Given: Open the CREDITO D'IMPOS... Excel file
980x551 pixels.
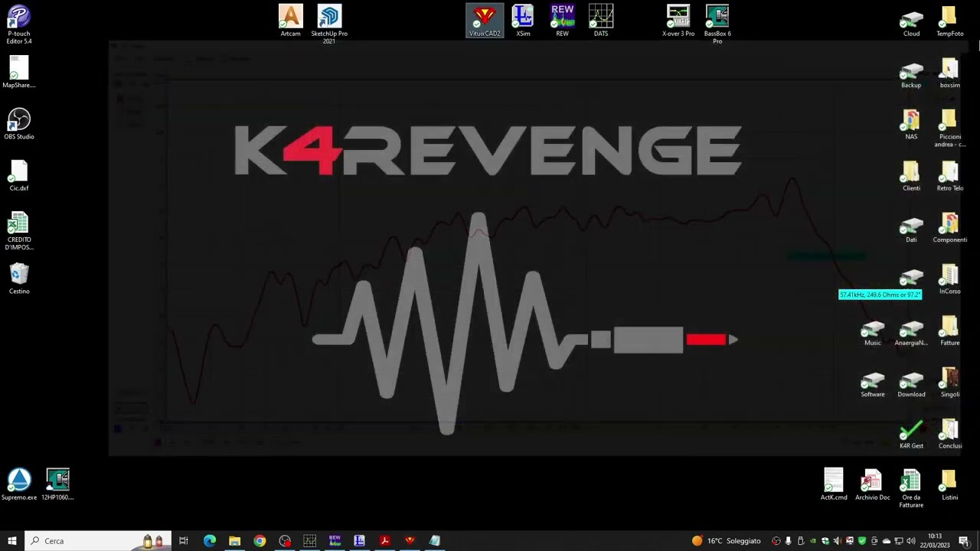Looking at the screenshot, I should 18,230.
